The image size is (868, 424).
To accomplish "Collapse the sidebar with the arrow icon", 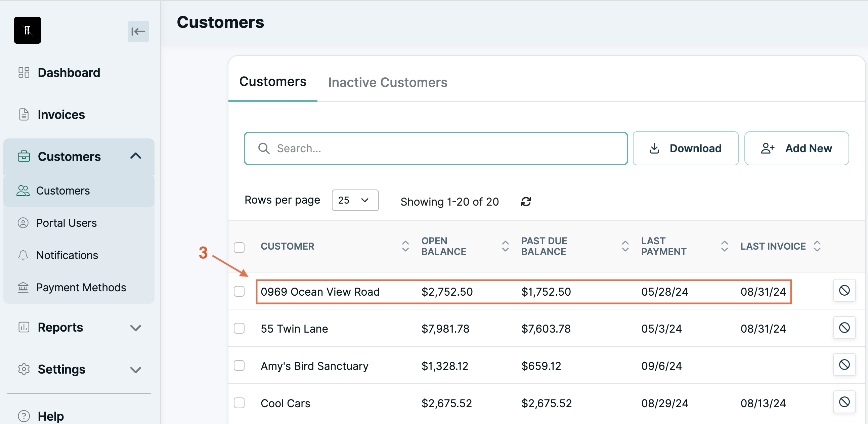I will tap(138, 32).
